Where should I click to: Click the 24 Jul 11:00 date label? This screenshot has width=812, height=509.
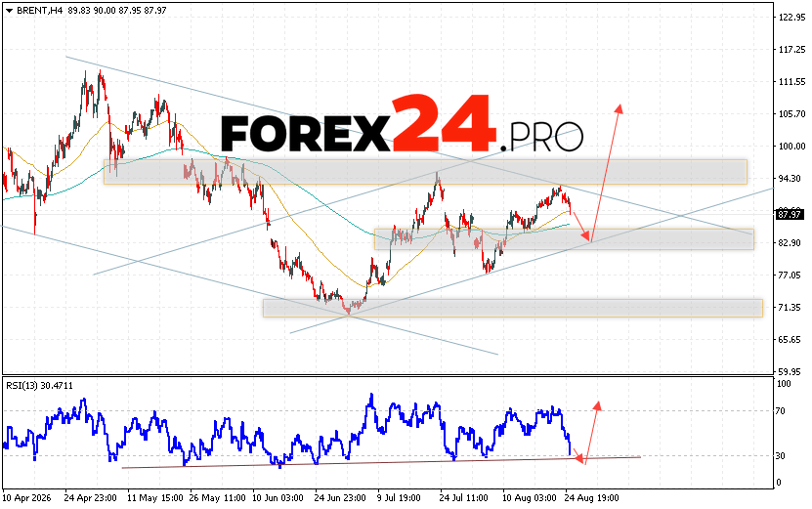(x=463, y=498)
